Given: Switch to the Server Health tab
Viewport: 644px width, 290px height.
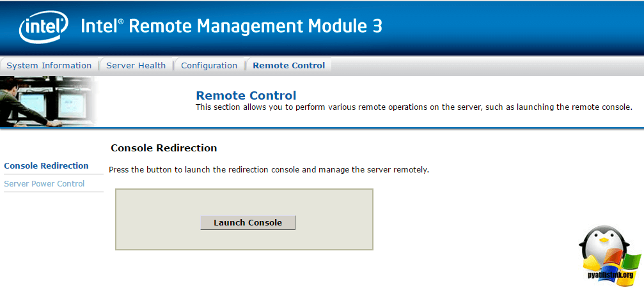Looking at the screenshot, I should 136,65.
